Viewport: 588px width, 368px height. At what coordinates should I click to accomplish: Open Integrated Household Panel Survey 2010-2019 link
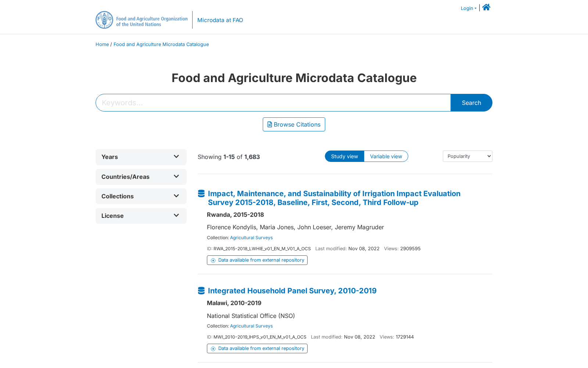coord(292,291)
